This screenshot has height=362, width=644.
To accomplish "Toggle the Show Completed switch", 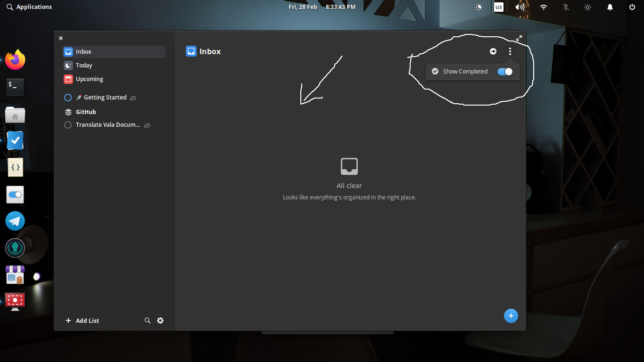I will tap(505, 72).
